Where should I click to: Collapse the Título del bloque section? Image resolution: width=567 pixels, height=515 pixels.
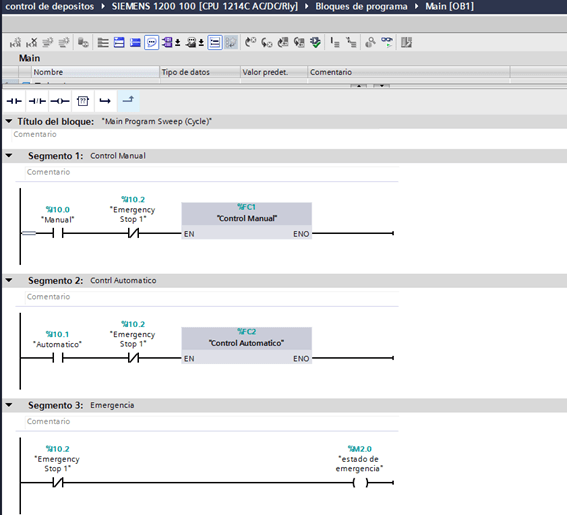click(x=9, y=121)
